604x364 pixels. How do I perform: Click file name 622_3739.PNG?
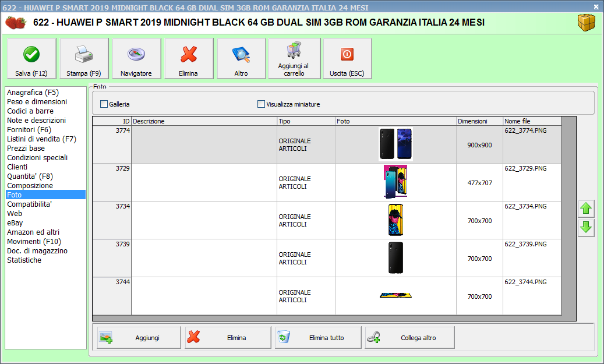[525, 244]
